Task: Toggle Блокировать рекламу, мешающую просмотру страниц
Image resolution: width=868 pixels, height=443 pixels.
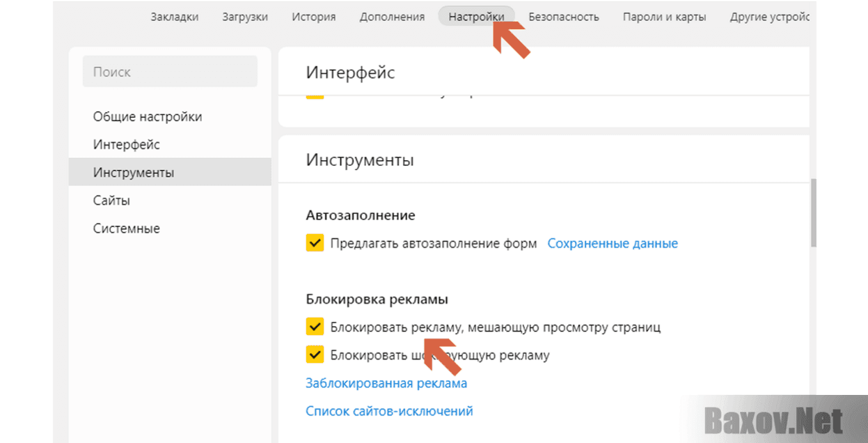Action: [x=315, y=327]
